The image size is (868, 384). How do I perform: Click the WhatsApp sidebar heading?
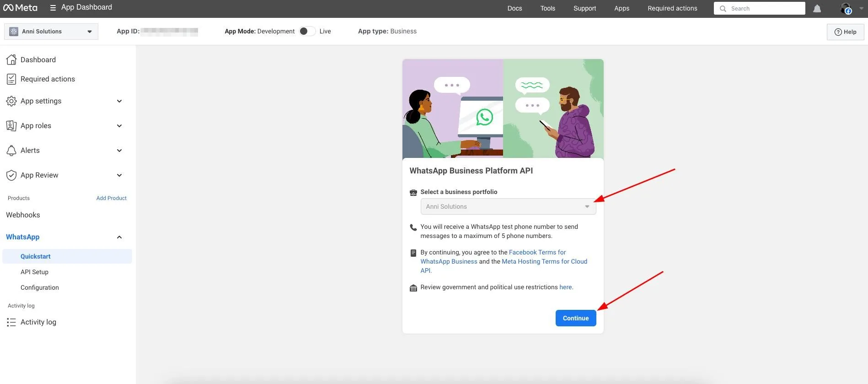click(22, 237)
